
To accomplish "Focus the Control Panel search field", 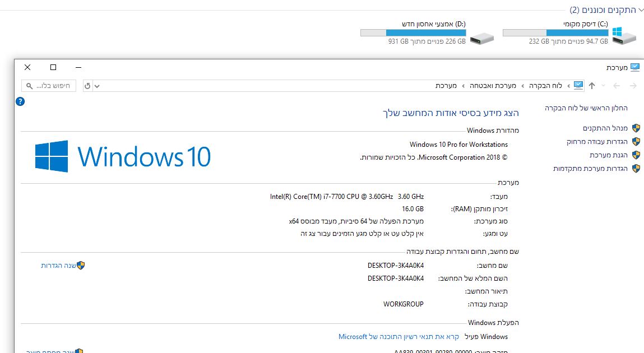I will 49,86.
